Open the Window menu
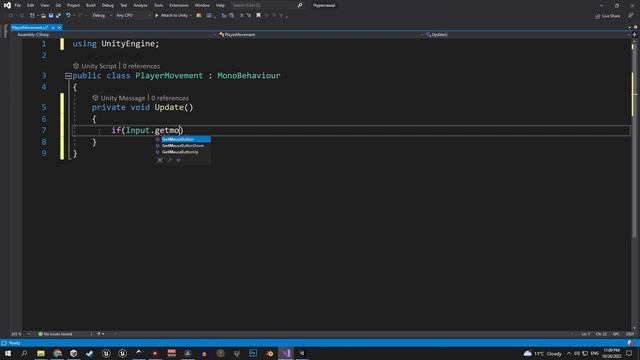640x360 pixels. pyautogui.click(x=202, y=5)
